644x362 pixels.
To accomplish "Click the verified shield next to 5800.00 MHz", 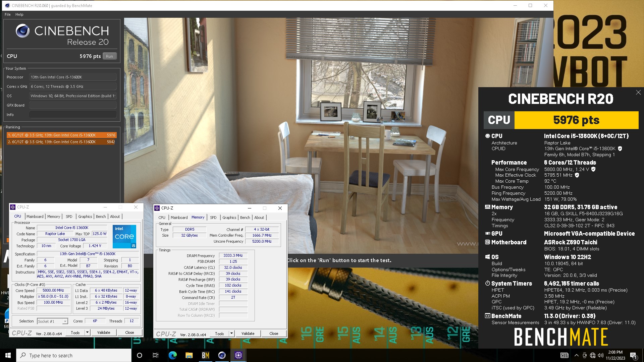I will 593,170.
